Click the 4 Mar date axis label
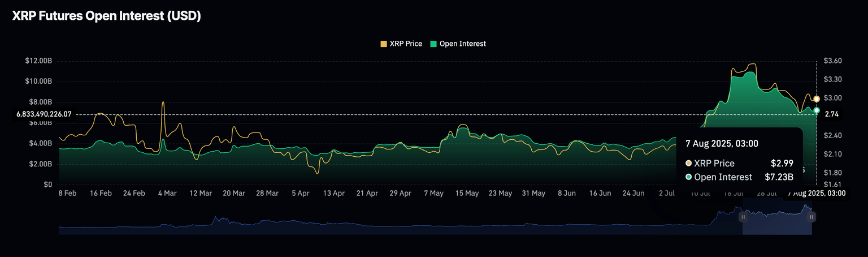Image resolution: width=868 pixels, height=257 pixels. pos(167,193)
